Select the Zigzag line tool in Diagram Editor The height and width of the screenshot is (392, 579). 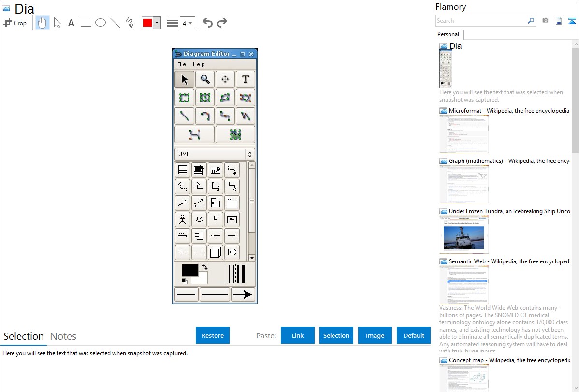pyautogui.click(x=225, y=116)
